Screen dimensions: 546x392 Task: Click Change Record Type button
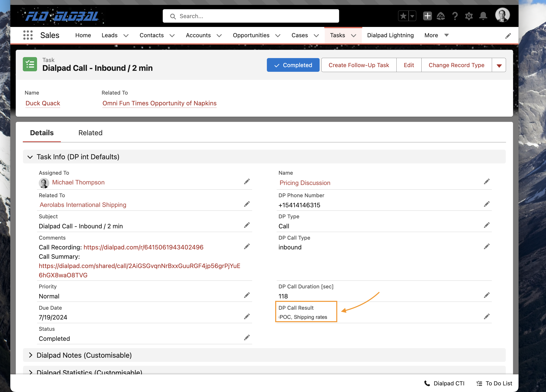pyautogui.click(x=456, y=65)
